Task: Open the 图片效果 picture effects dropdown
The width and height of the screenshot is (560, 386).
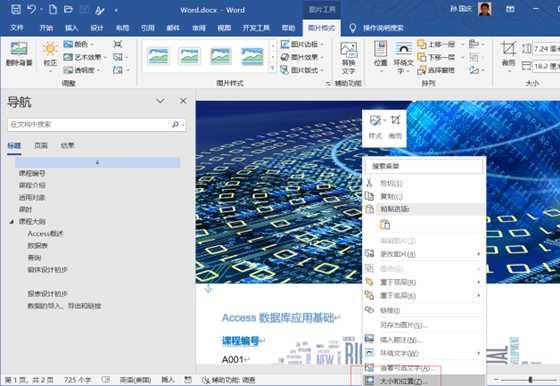Action: (302, 57)
